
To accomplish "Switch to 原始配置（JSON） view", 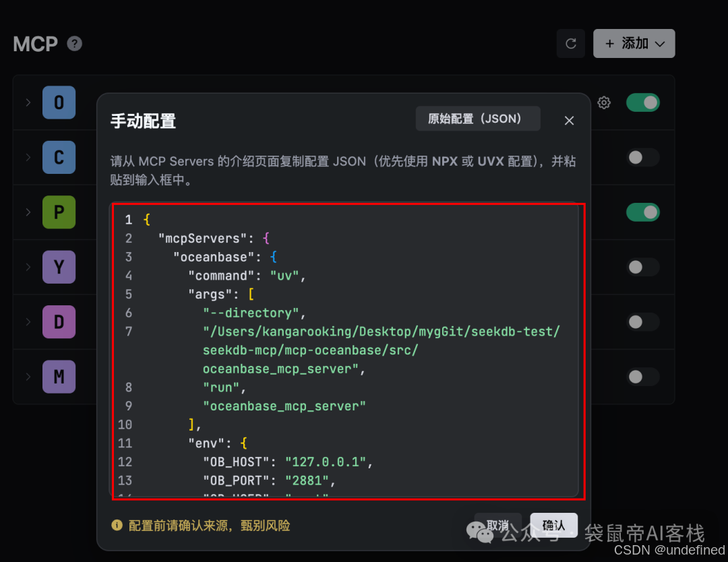I will [x=477, y=119].
